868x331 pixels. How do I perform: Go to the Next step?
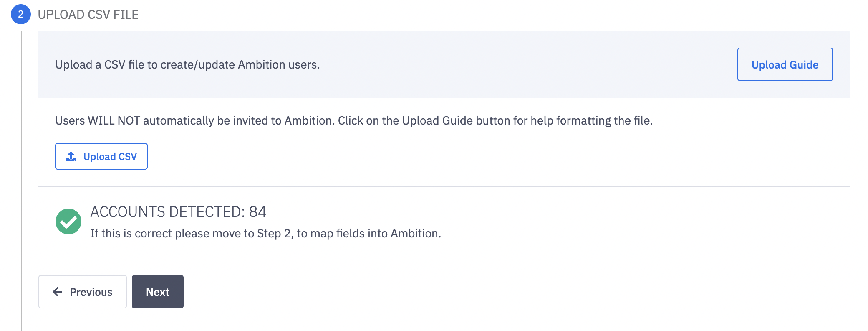pos(158,292)
